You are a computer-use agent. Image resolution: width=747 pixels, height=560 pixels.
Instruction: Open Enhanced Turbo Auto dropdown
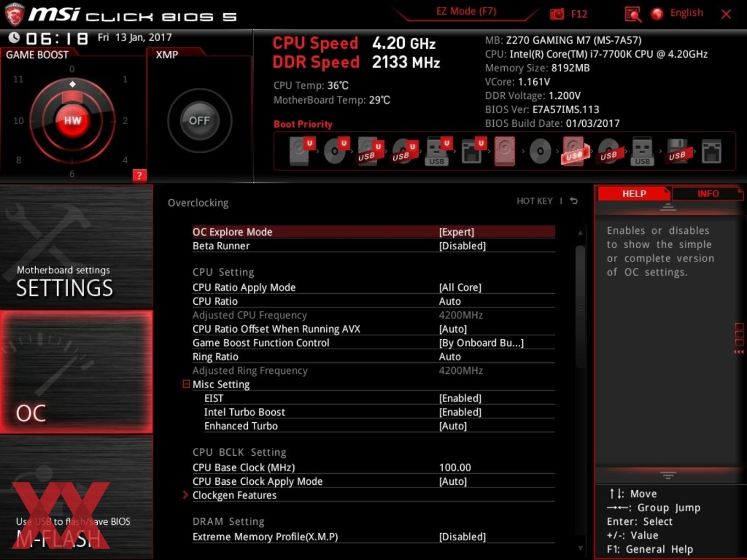tap(453, 425)
